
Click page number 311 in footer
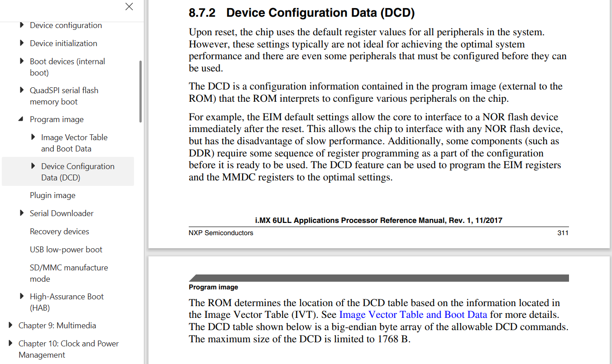(563, 233)
